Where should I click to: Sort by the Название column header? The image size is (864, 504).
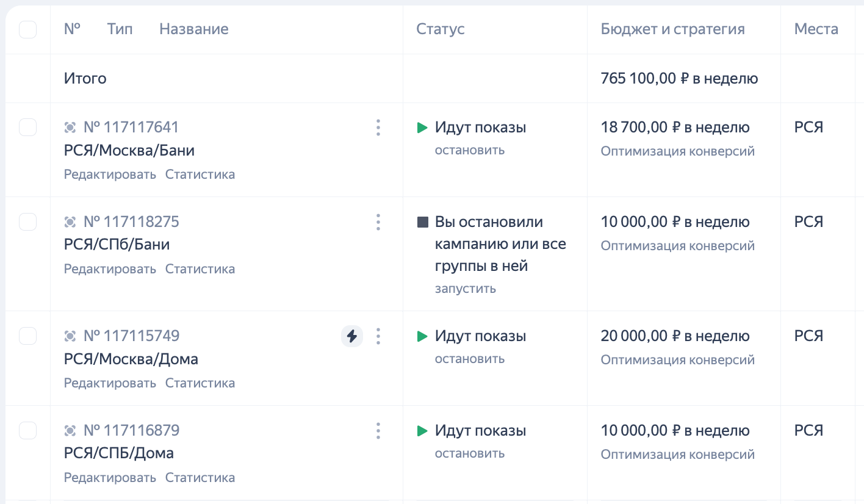(194, 29)
